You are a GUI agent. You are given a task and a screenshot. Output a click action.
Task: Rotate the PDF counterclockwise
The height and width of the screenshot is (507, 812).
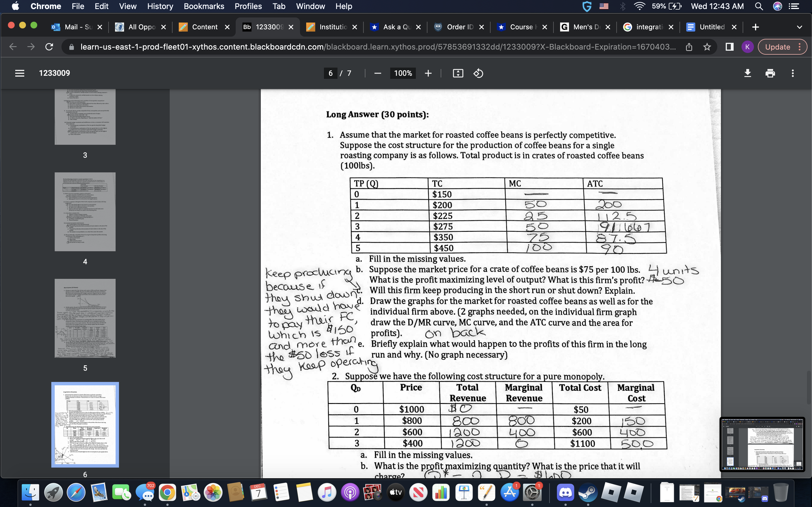[478, 73]
